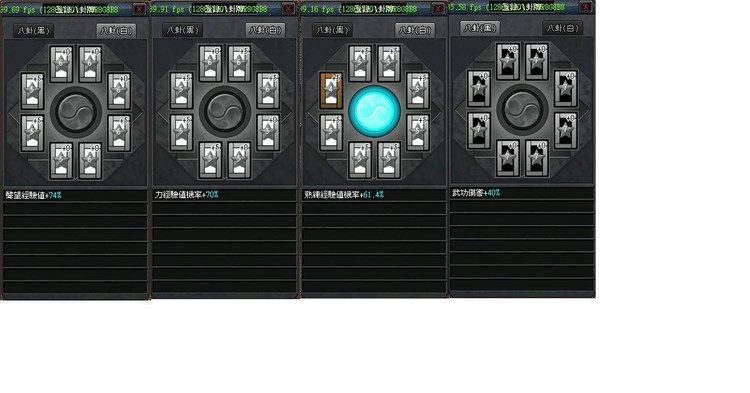Close the third panel with red X
The image size is (750, 393).
point(438,9)
